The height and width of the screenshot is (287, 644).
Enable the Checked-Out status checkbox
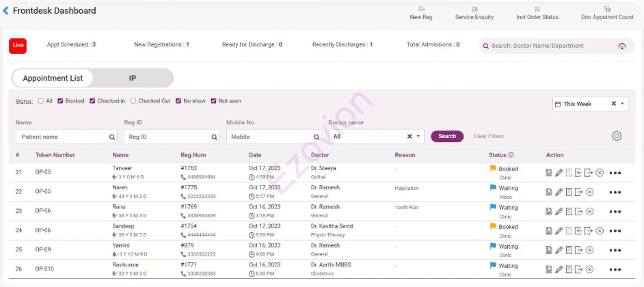[x=133, y=101]
